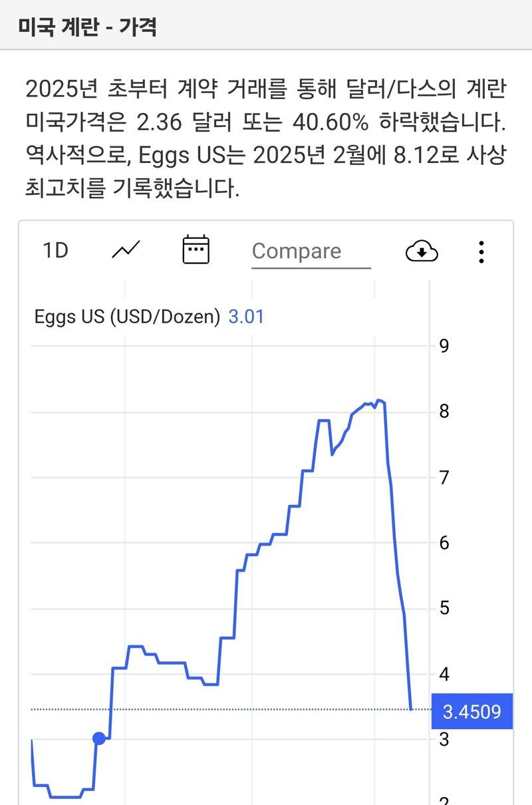Viewport: 532px width, 805px height.
Task: Click the falling line segment near 6
Action: 395,542
